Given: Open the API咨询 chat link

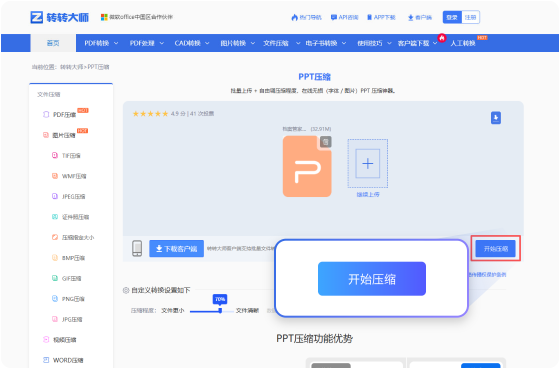Looking at the screenshot, I should click(x=345, y=17).
